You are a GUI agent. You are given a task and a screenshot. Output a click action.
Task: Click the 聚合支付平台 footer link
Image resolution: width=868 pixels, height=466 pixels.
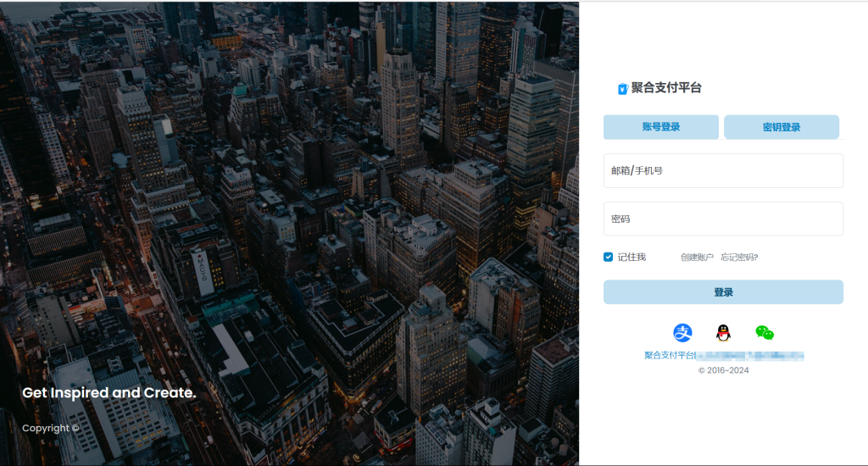tap(670, 355)
